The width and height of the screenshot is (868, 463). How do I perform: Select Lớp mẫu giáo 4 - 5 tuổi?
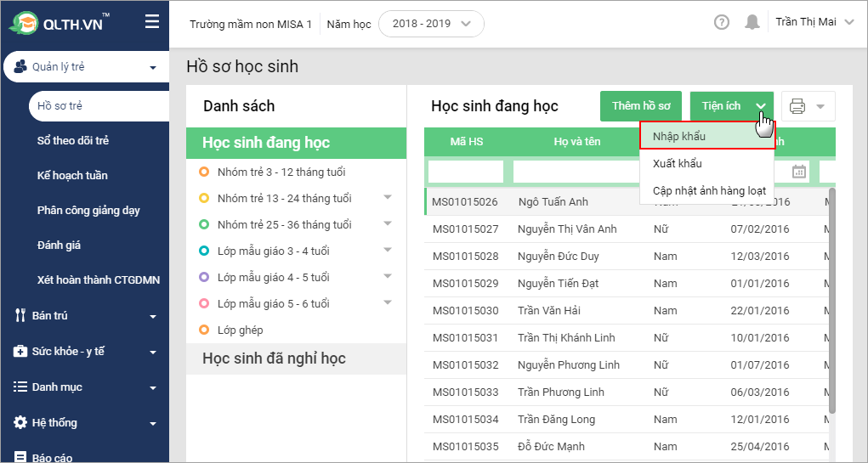click(273, 278)
